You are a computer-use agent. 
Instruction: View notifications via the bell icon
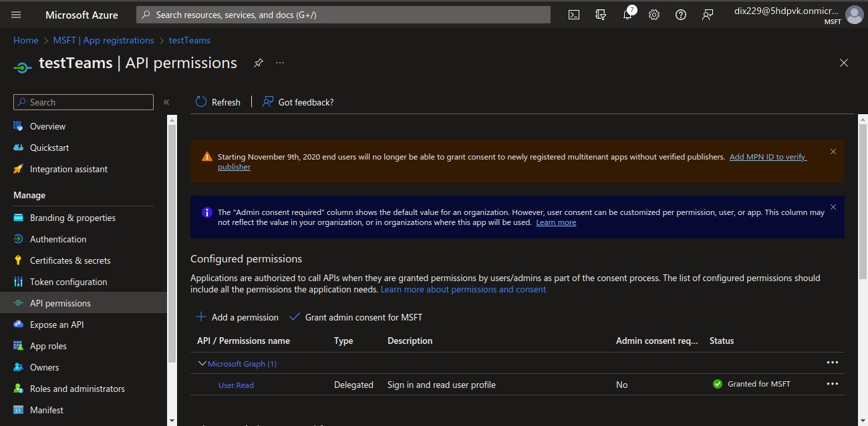(627, 15)
